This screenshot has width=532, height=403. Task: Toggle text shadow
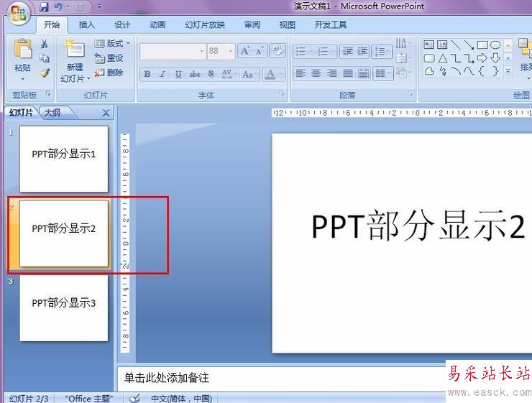(211, 74)
